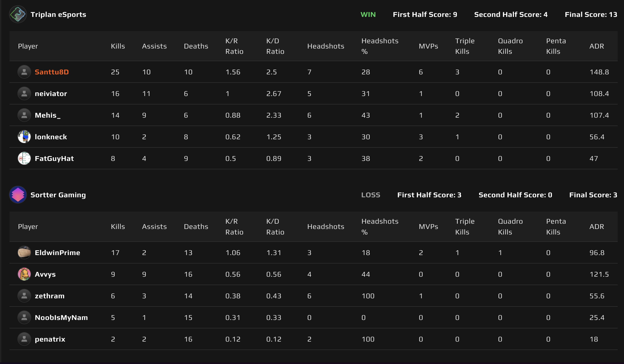Open Avvys' giraffe avatar
Image resolution: width=624 pixels, height=364 pixels.
[x=24, y=274]
